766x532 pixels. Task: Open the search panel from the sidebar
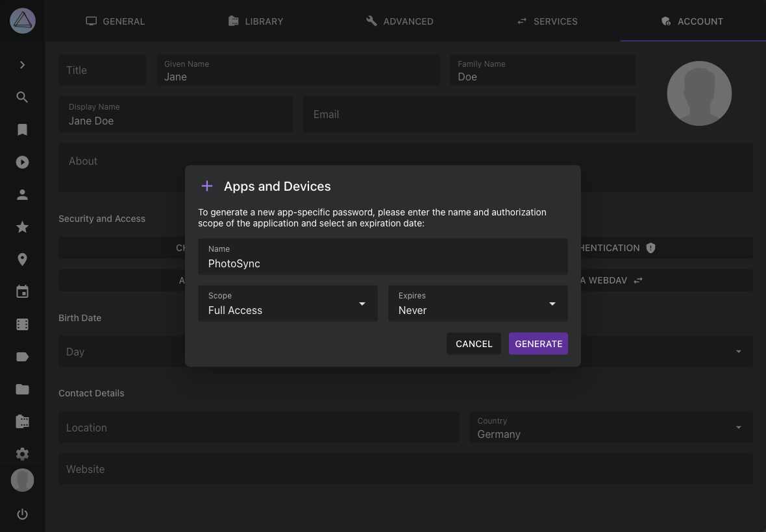tap(22, 97)
